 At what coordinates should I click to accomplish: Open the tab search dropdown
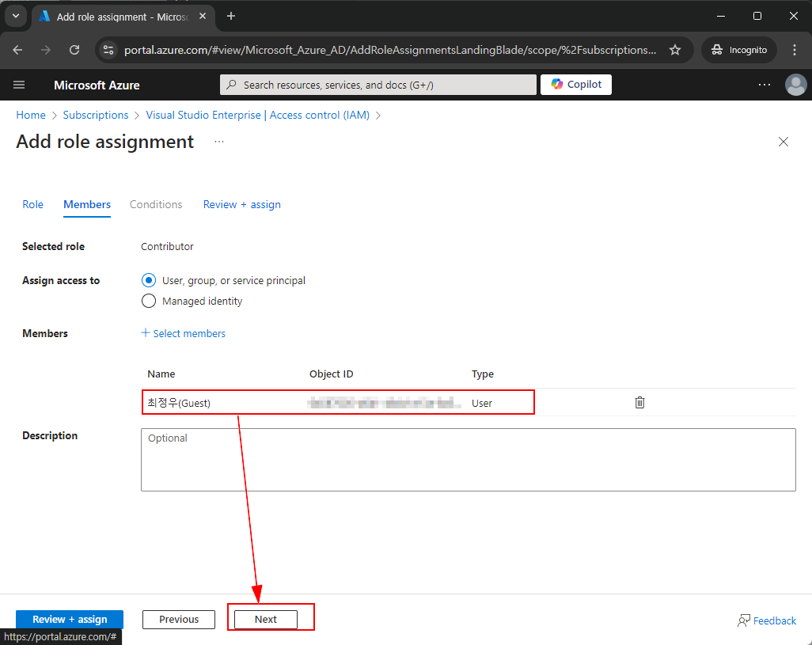(16, 17)
